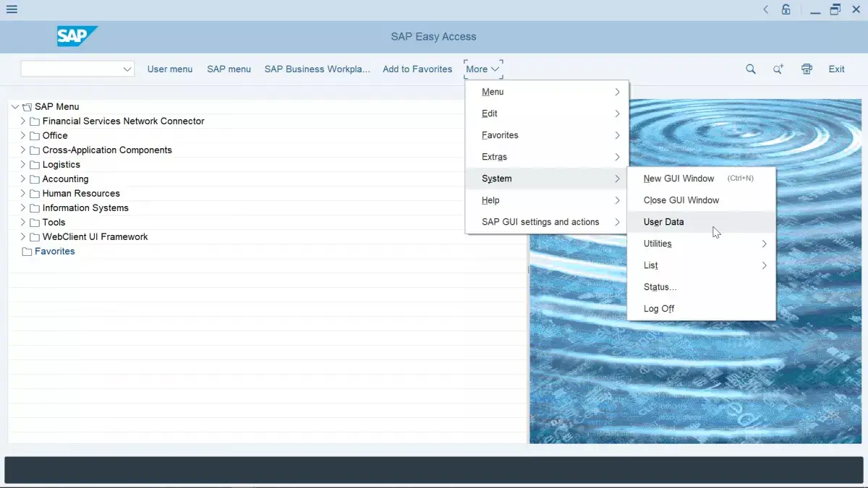Expand the Cross-Application Components node
This screenshot has width=868, height=488.
point(23,150)
